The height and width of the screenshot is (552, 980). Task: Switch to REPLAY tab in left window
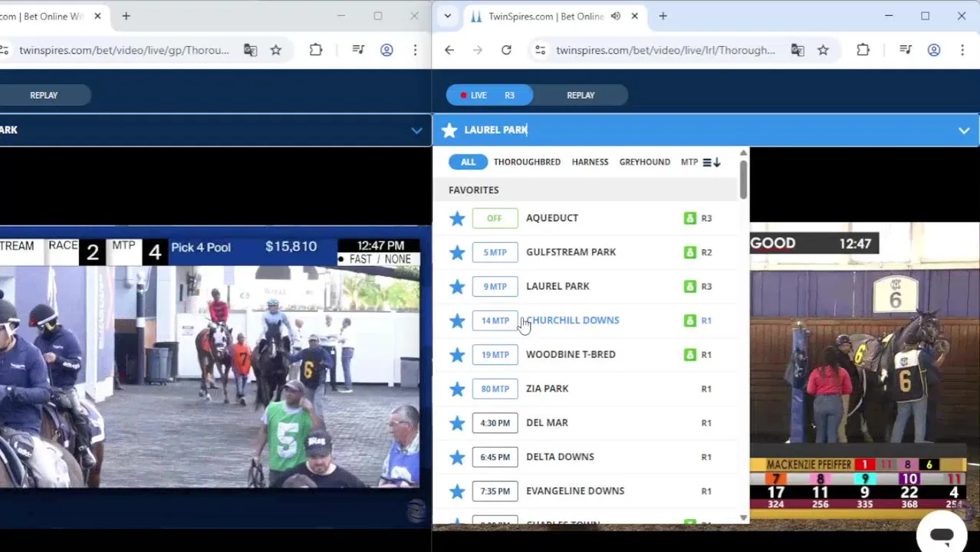(x=44, y=95)
